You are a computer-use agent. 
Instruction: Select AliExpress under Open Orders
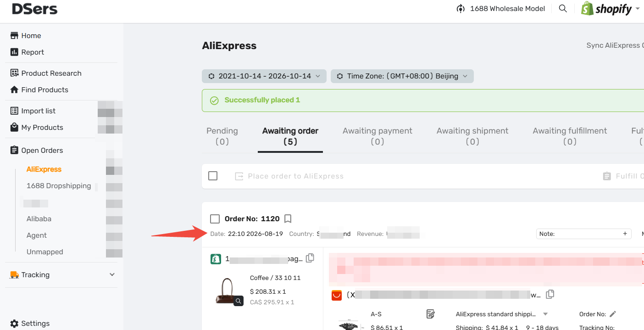tap(44, 169)
